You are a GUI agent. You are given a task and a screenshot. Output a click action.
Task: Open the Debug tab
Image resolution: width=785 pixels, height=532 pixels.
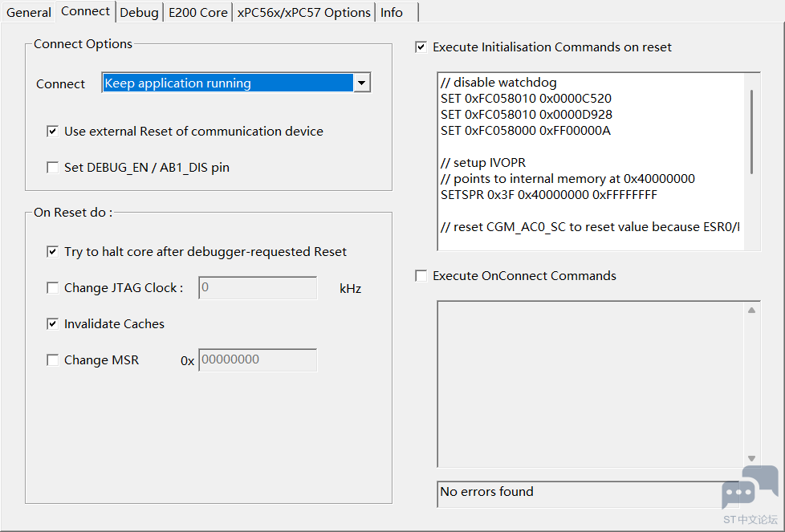[139, 13]
